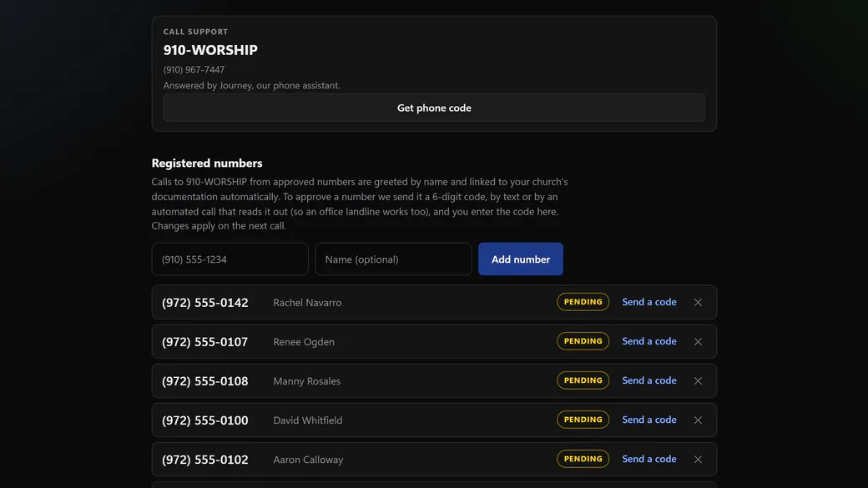Click the Pending badge for Rachel Navarro
The image size is (868, 488).
(x=583, y=302)
